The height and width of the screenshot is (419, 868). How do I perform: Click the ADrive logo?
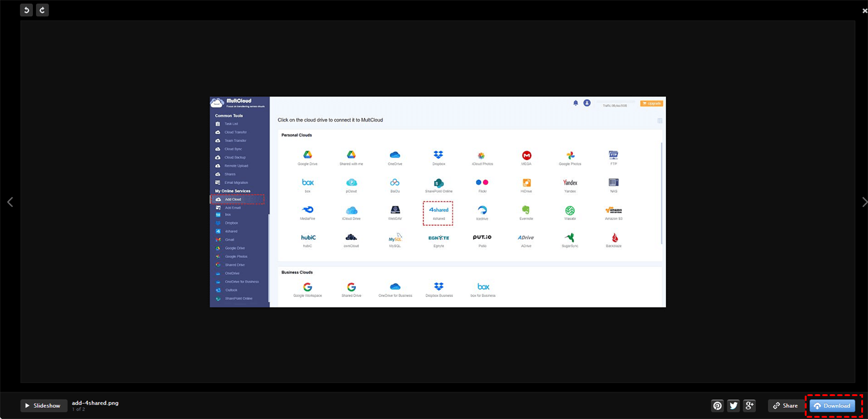[x=526, y=237]
